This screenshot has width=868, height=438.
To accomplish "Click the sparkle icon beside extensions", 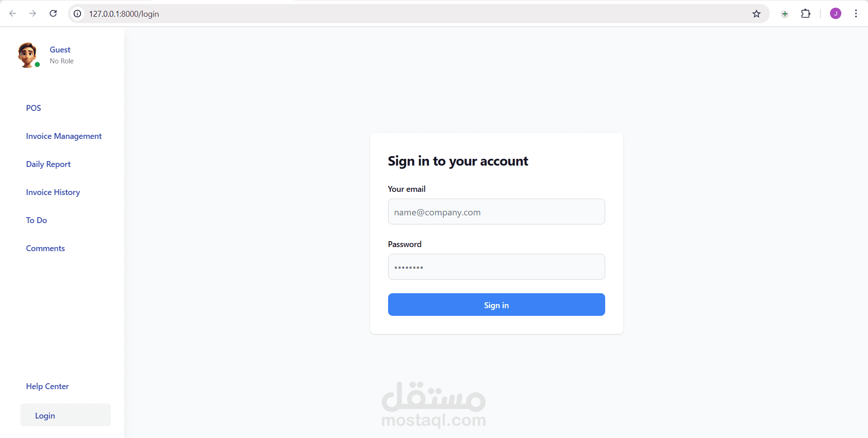I will click(785, 14).
